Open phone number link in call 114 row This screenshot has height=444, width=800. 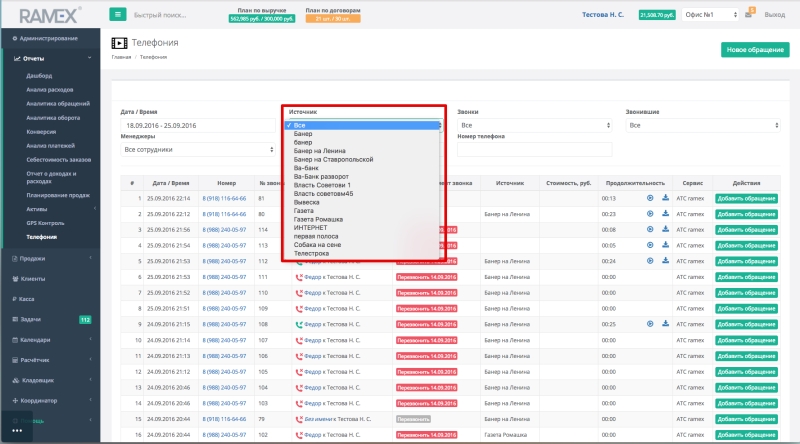point(224,230)
